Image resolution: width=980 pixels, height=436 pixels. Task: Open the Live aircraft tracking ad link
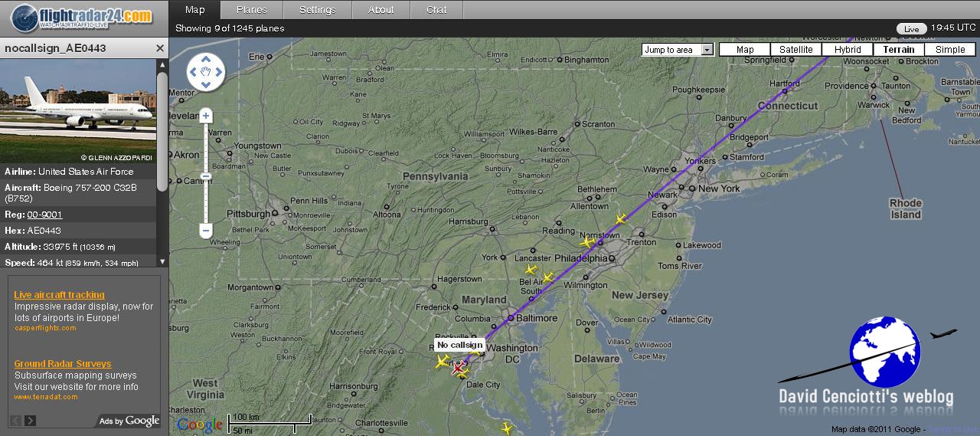tap(59, 295)
